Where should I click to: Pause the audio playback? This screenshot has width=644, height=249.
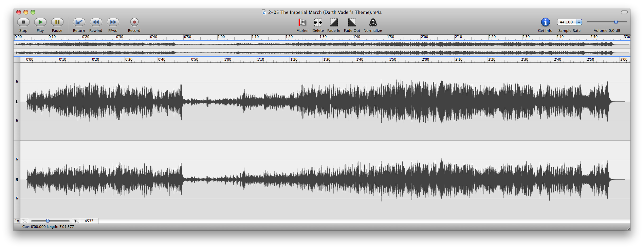(57, 22)
